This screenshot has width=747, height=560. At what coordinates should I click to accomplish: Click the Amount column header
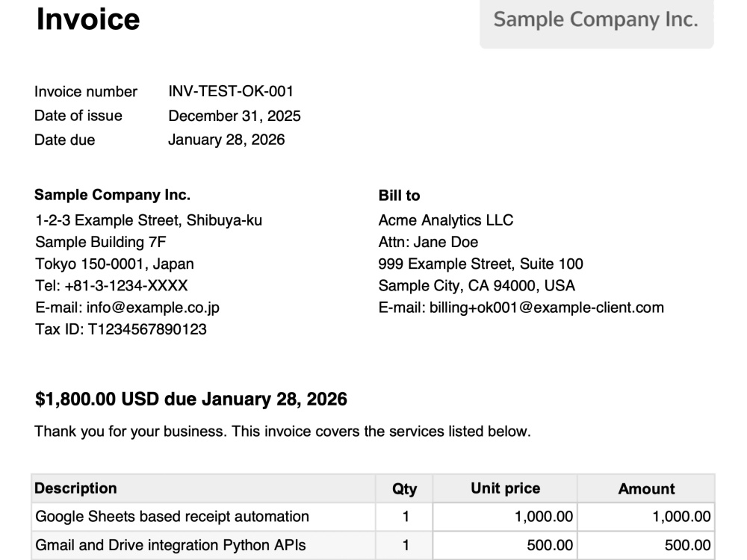tap(646, 488)
